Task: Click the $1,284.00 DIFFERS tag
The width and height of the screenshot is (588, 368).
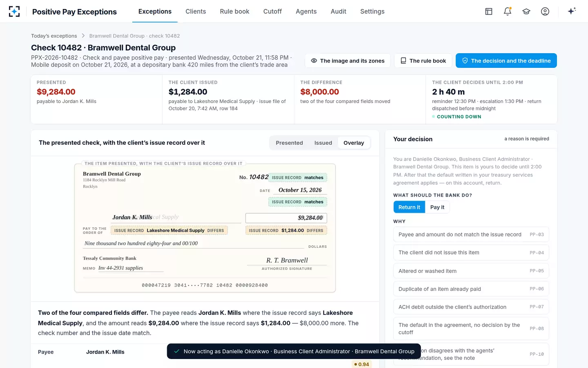Action: (286, 231)
